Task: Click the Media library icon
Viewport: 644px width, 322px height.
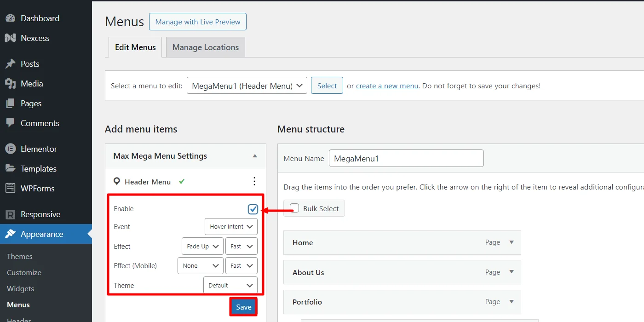Action: point(10,84)
